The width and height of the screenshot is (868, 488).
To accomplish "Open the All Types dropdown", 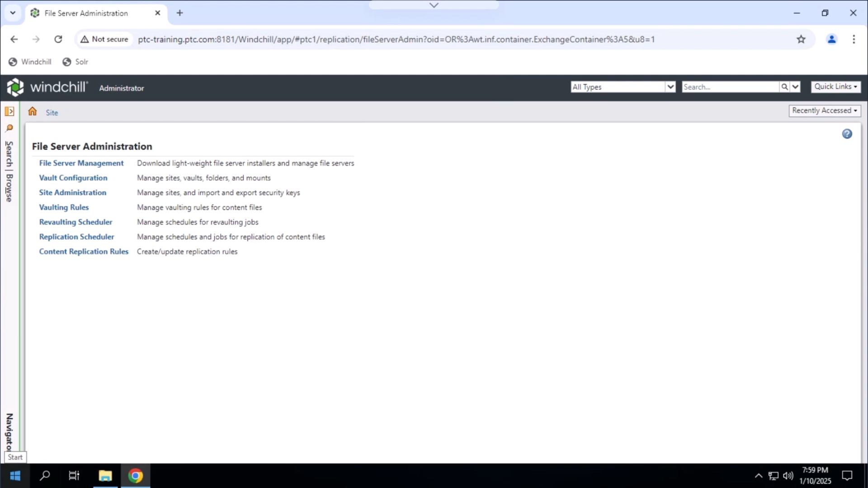I will tap(623, 87).
